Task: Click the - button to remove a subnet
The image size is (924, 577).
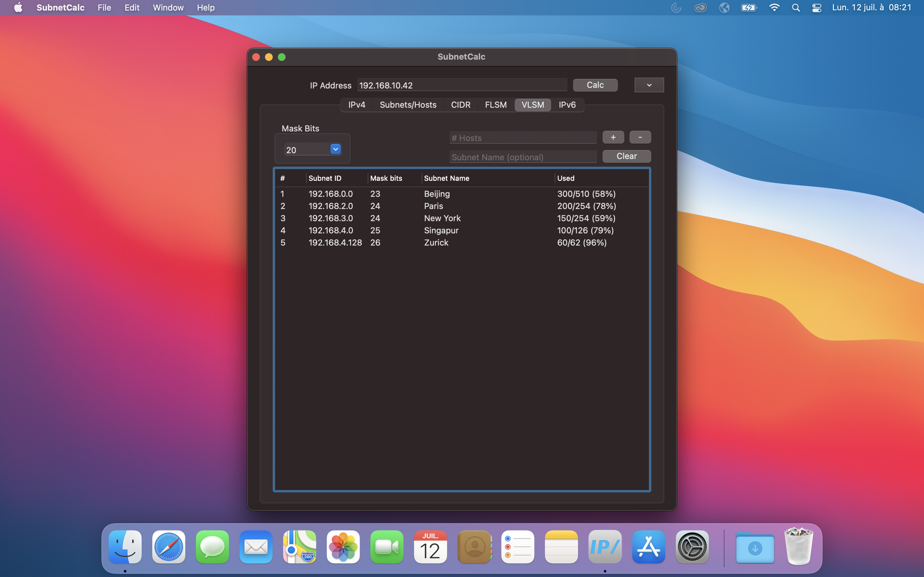Action: (x=640, y=137)
